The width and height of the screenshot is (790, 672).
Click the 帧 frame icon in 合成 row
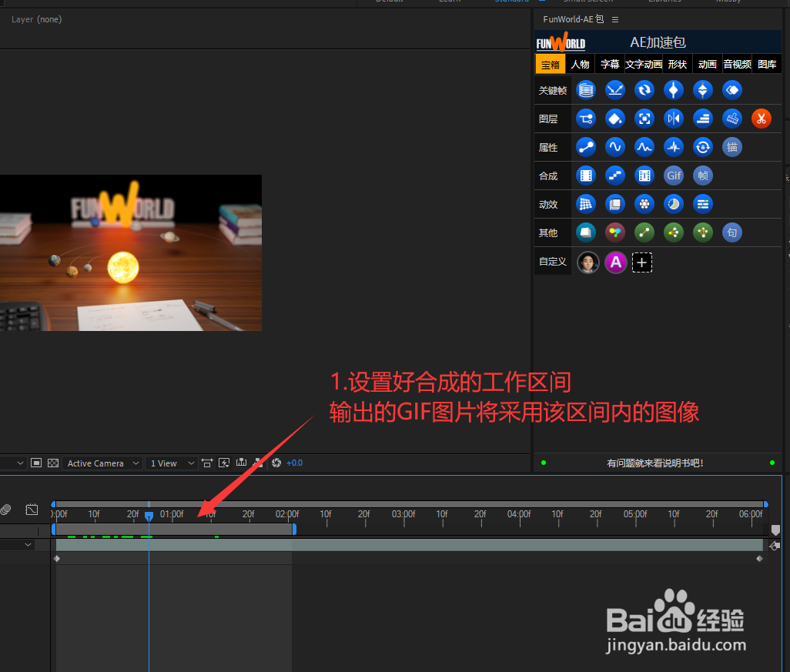(703, 176)
